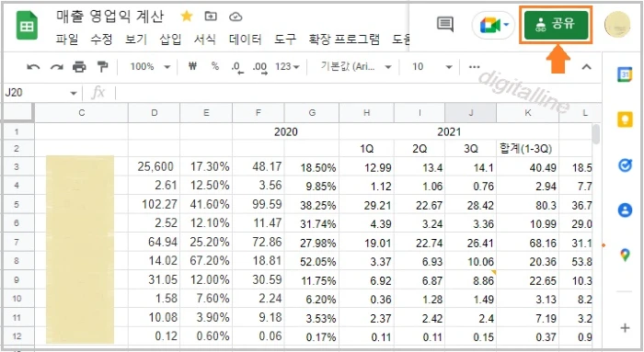
Task: Open the 파일 menu
Action: [67, 40]
